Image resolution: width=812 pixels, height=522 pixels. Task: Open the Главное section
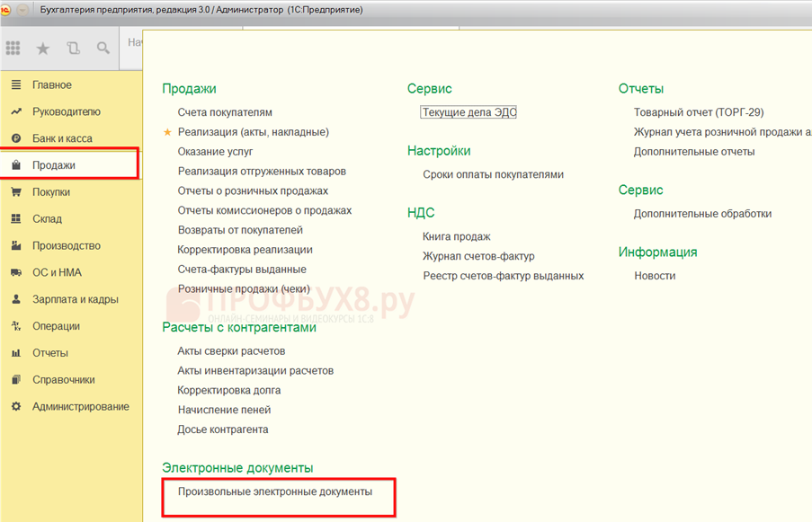point(52,84)
